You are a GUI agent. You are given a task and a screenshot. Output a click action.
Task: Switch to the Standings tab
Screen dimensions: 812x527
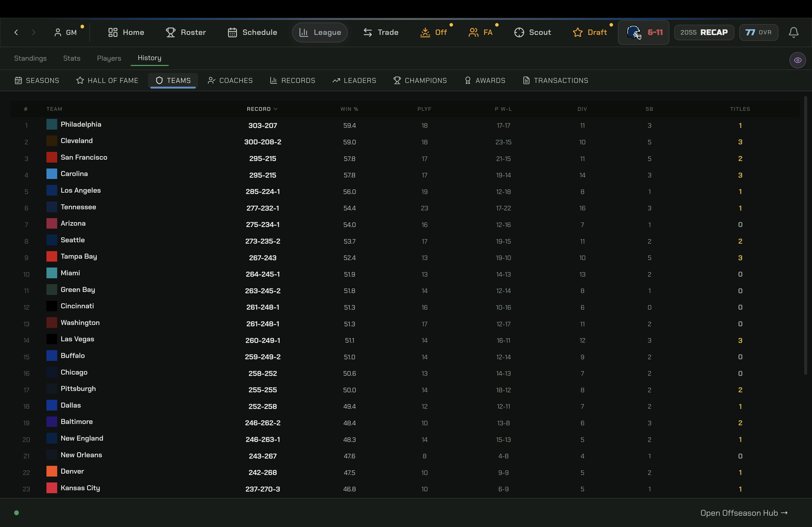[x=30, y=58]
